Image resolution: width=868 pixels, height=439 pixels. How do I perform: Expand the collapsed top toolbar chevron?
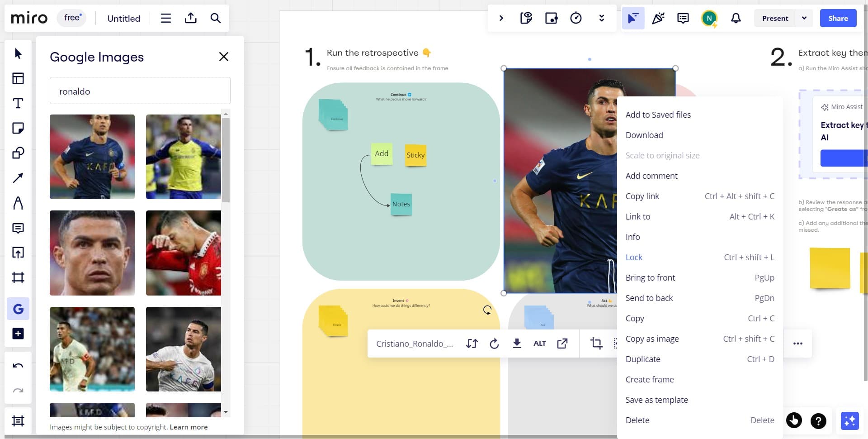click(501, 18)
